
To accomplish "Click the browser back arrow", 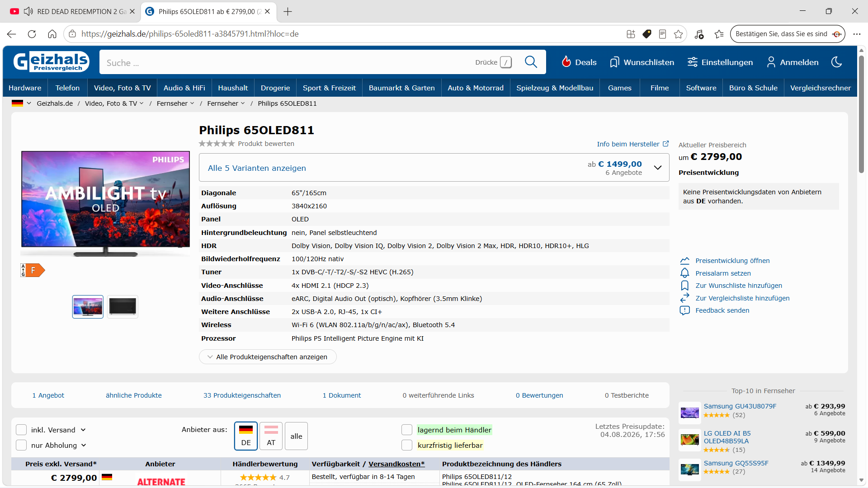I will click(12, 34).
